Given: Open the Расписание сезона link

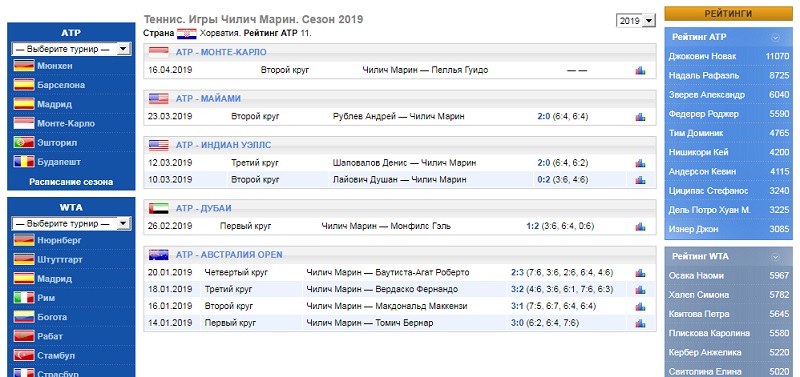Looking at the screenshot, I should [x=71, y=182].
